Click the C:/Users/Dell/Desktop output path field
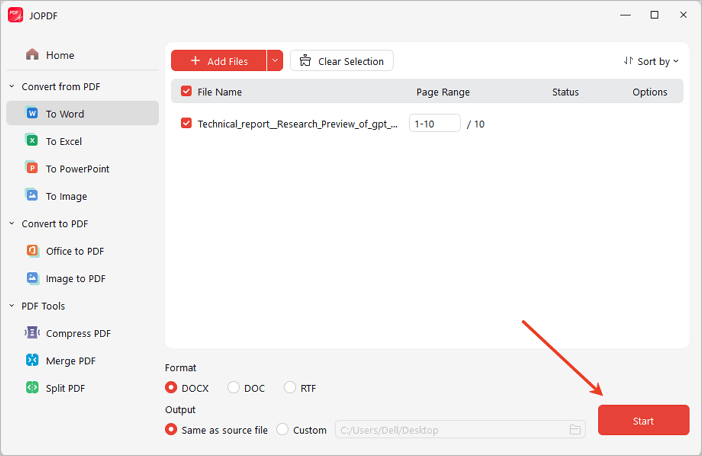The height and width of the screenshot is (456, 702). (x=460, y=430)
